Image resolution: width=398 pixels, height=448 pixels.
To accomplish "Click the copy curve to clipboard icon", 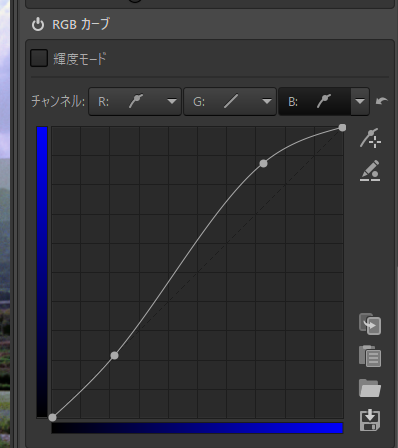I will [370, 324].
